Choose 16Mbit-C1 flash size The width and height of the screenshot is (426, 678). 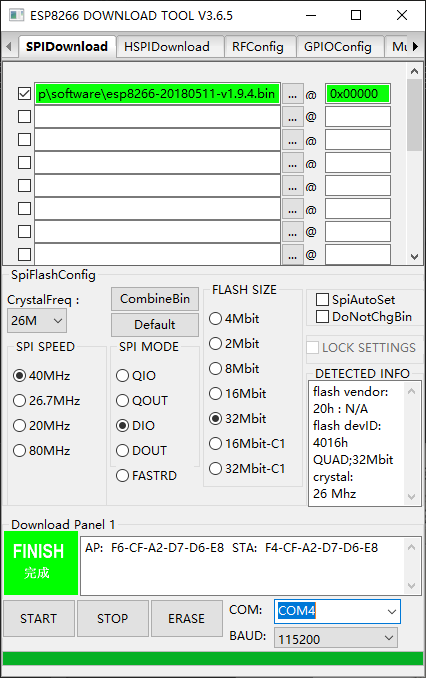(247, 444)
